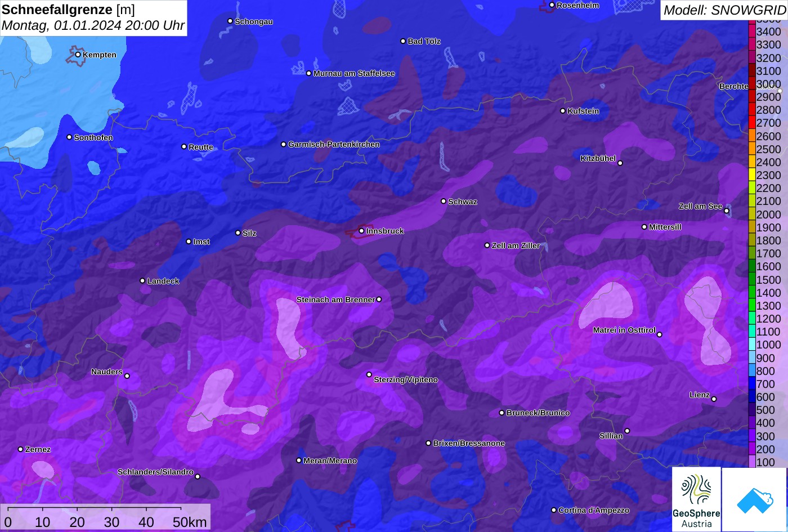The image size is (788, 532).
Task: Click the blue cloud logo icon
Action: click(754, 499)
